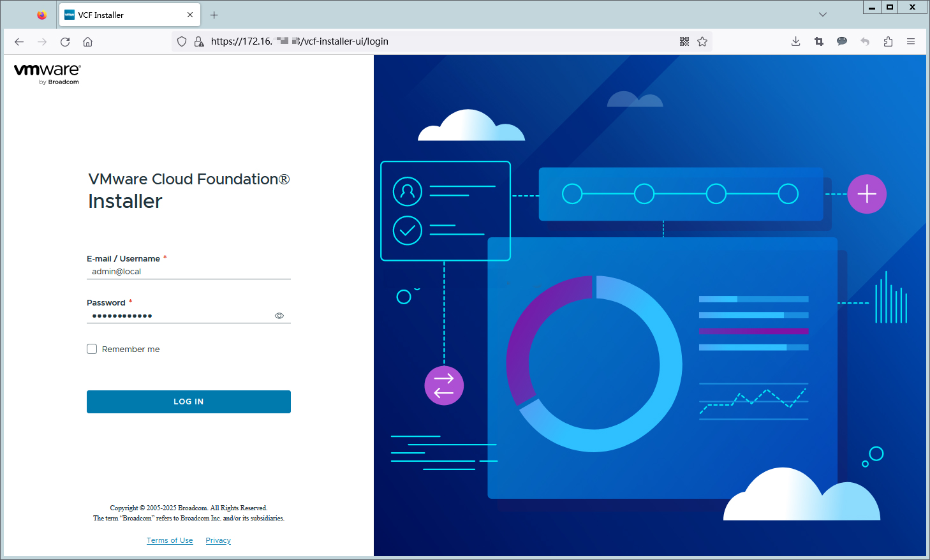930x560 pixels.
Task: Open the Extensions puzzle icon
Action: coord(888,41)
